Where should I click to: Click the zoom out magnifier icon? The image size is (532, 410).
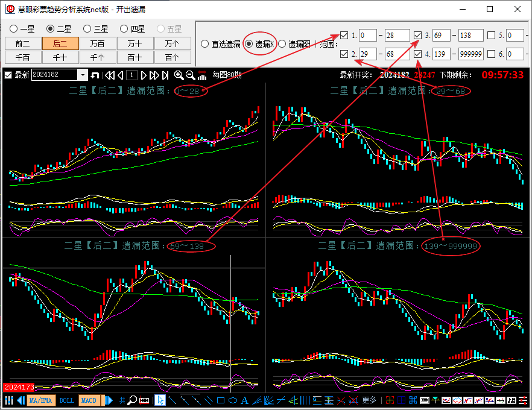190,75
